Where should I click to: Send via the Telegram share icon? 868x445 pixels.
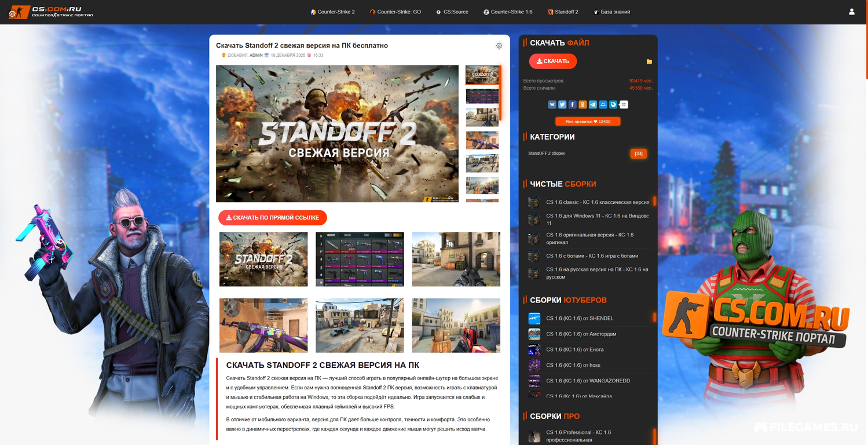592,105
